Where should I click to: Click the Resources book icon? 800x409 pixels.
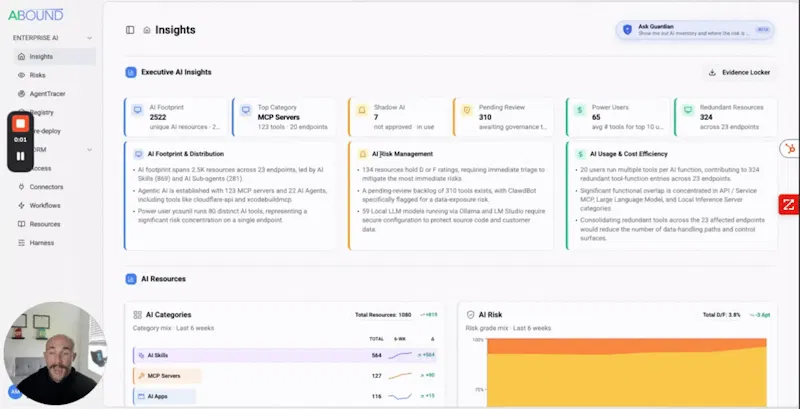(21, 224)
